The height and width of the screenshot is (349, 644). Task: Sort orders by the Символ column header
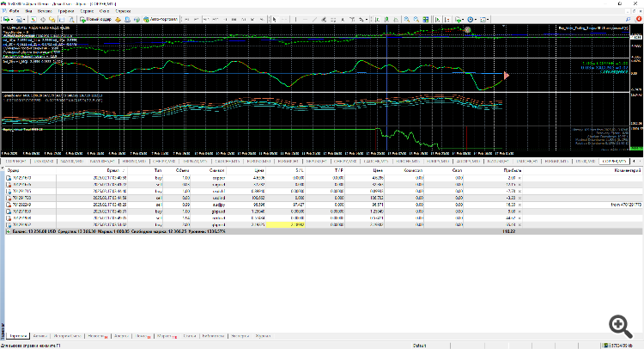pos(218,170)
